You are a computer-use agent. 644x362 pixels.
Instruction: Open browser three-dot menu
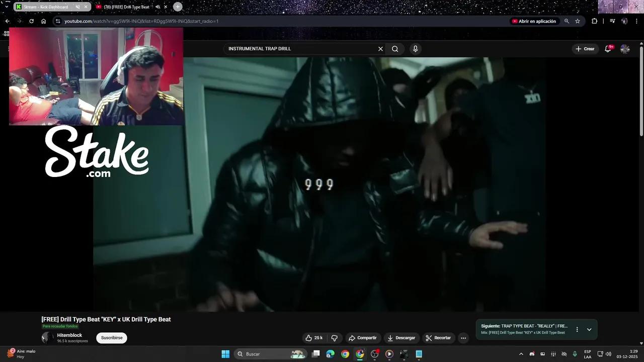tap(636, 21)
